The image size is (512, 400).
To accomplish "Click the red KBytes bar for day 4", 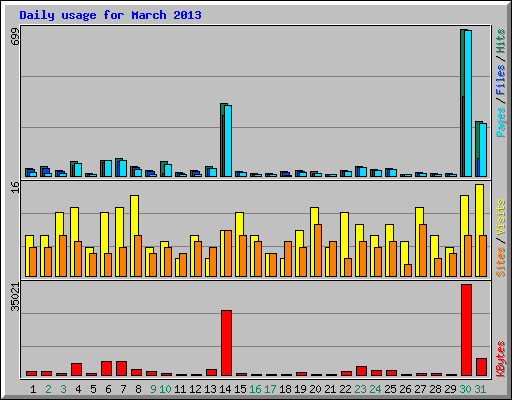I will pos(76,369).
